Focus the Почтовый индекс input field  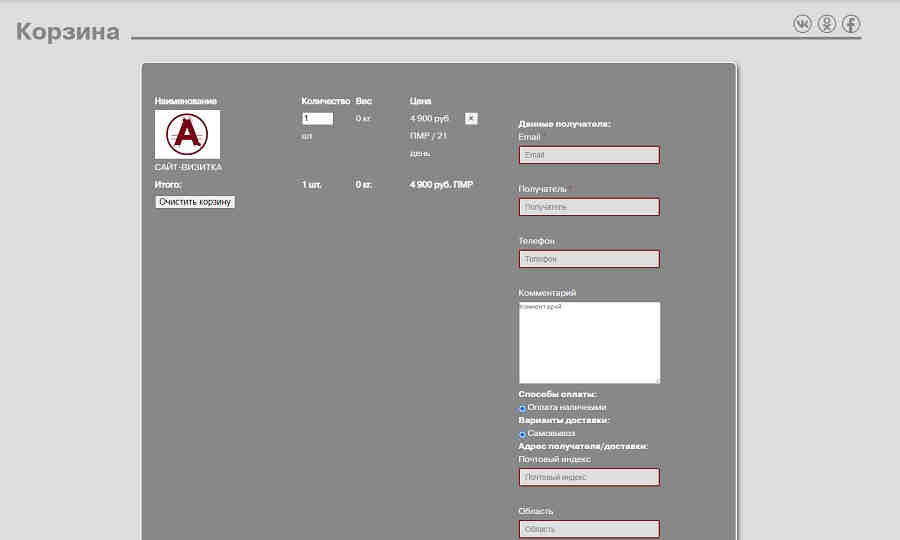tap(589, 477)
